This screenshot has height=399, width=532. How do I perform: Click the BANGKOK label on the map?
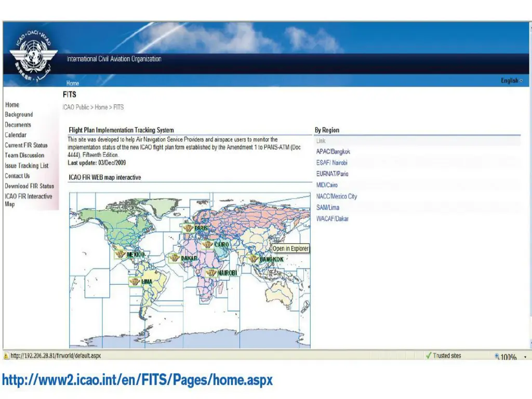(x=271, y=260)
